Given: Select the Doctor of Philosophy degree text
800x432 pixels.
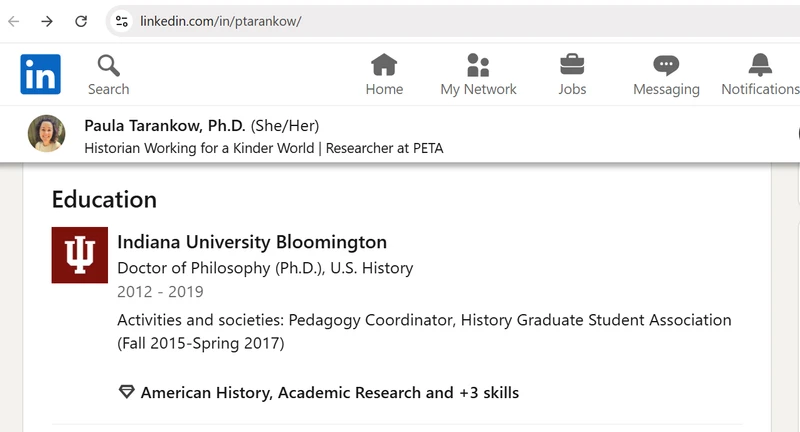Looking at the screenshot, I should pyautogui.click(x=265, y=268).
